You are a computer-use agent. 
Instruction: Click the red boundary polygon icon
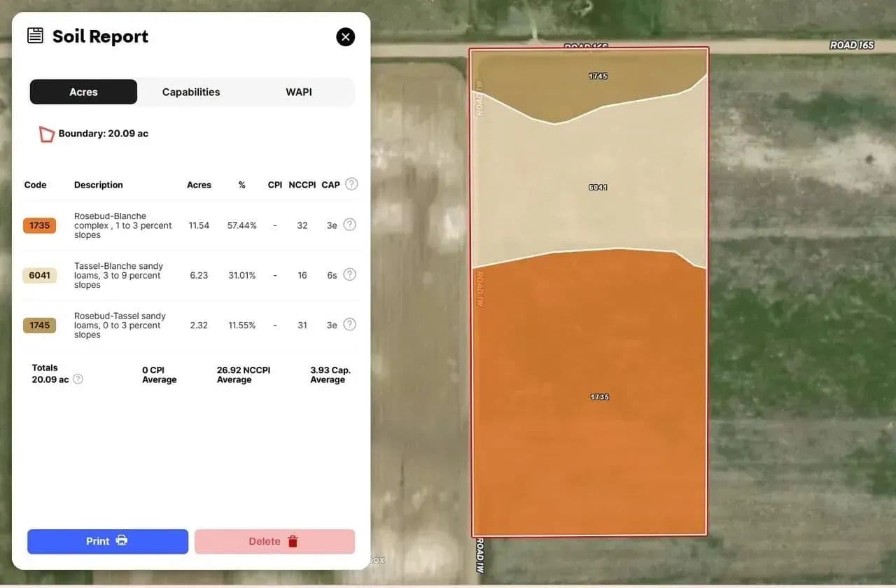(46, 134)
